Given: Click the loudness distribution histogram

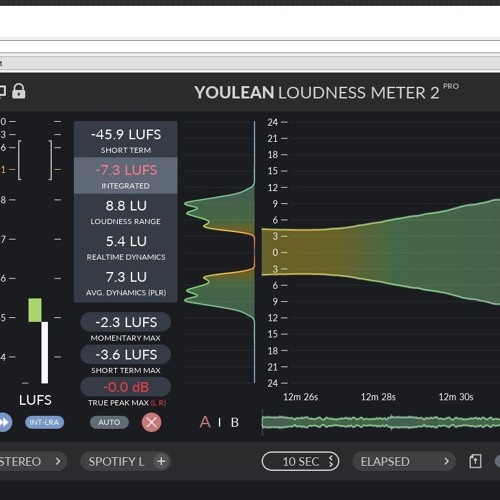Looking at the screenshot, I should click(219, 252).
